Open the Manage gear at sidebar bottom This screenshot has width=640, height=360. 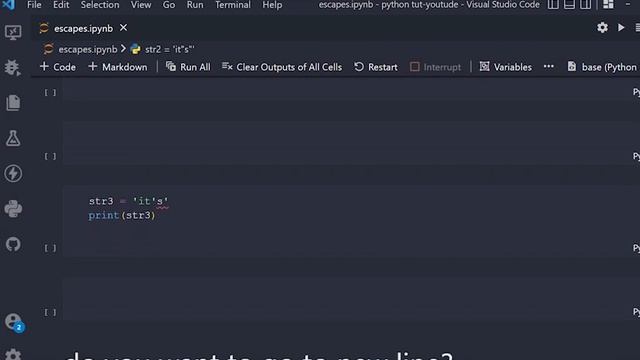pos(13,354)
